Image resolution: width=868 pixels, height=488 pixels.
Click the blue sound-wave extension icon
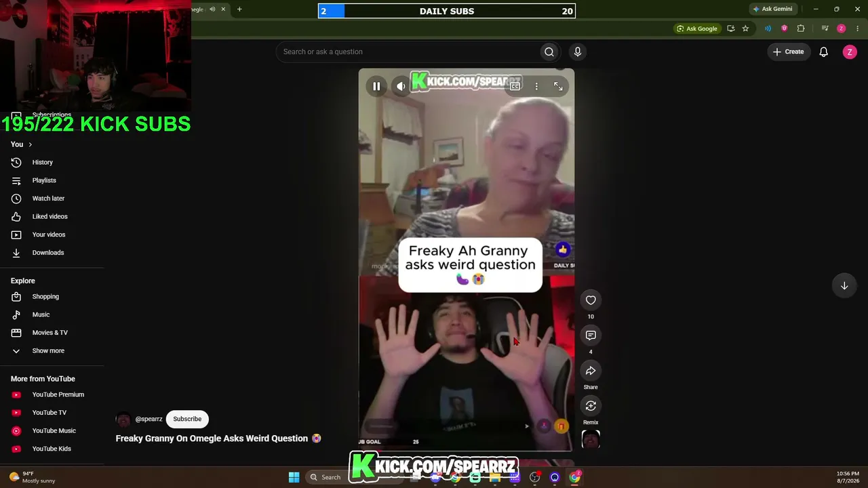tap(768, 28)
